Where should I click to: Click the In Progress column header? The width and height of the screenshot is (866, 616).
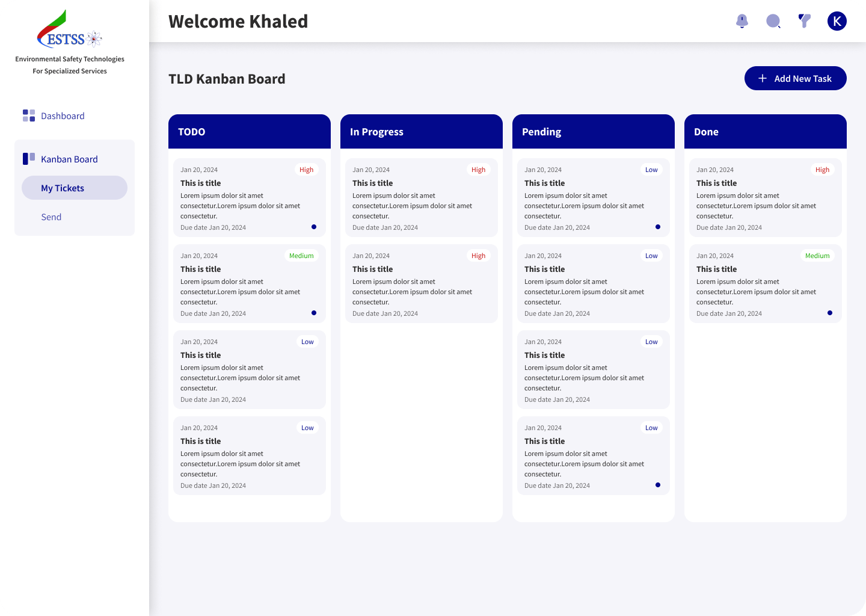tap(422, 131)
